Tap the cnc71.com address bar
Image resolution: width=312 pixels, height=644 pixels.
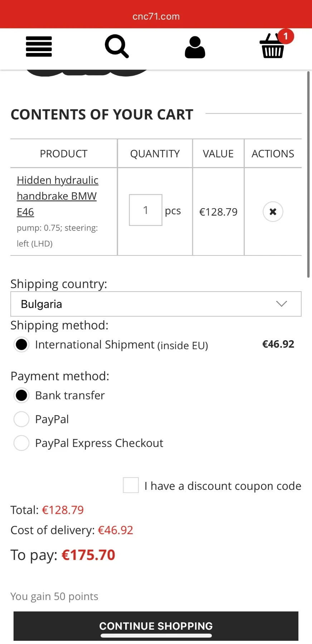[156, 16]
